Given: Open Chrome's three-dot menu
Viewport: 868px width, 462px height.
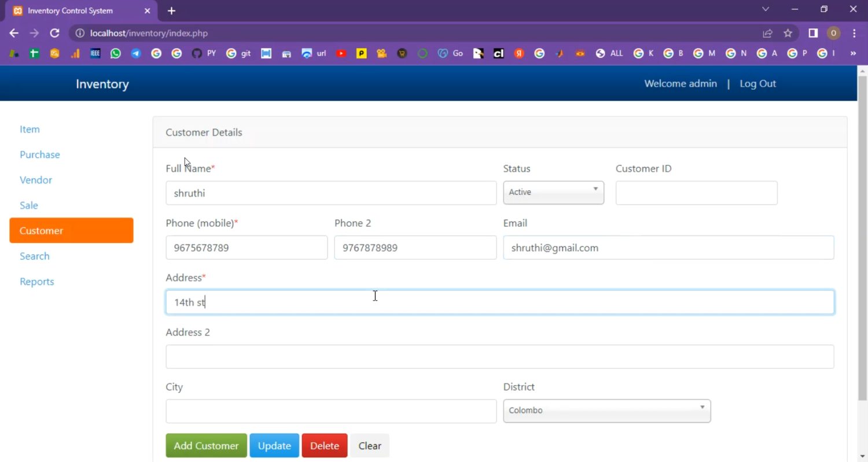Looking at the screenshot, I should pos(854,34).
